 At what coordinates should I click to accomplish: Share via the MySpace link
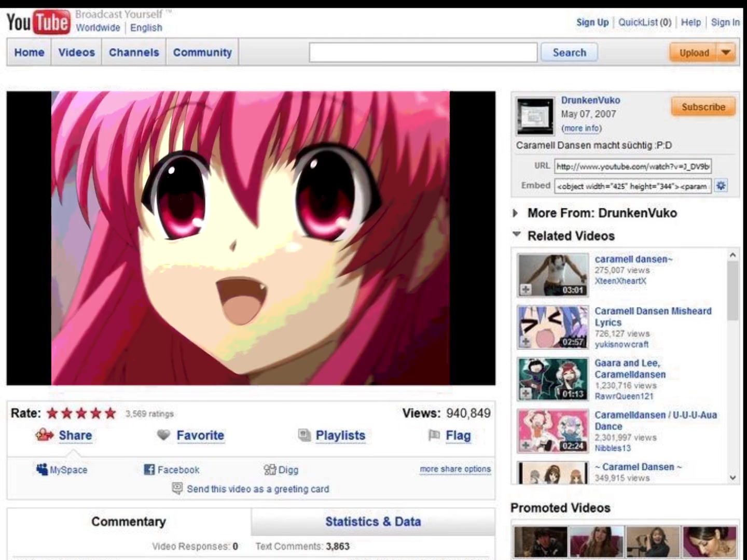click(x=68, y=470)
